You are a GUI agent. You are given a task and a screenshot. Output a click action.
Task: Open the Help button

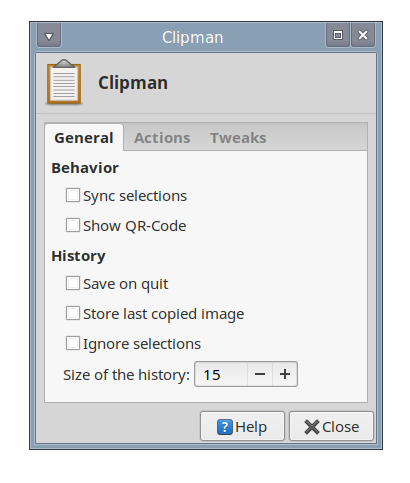click(242, 426)
